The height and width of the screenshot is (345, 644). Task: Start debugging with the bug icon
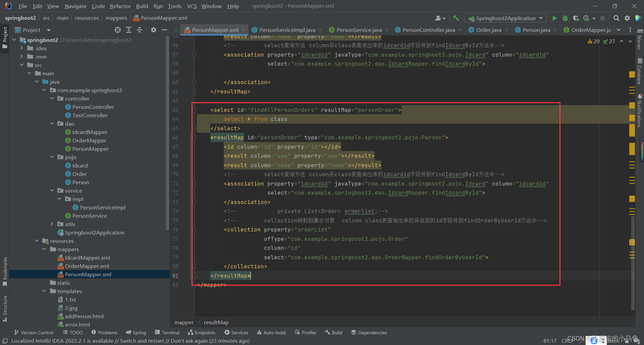coord(565,18)
